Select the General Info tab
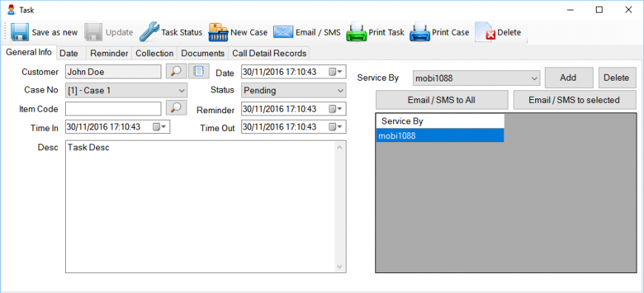Image resolution: width=644 pixels, height=293 pixels. 28,53
